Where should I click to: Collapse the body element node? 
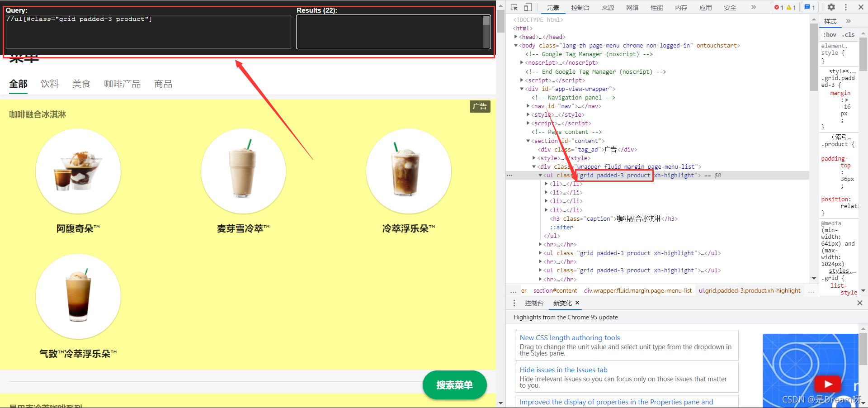[x=516, y=45]
